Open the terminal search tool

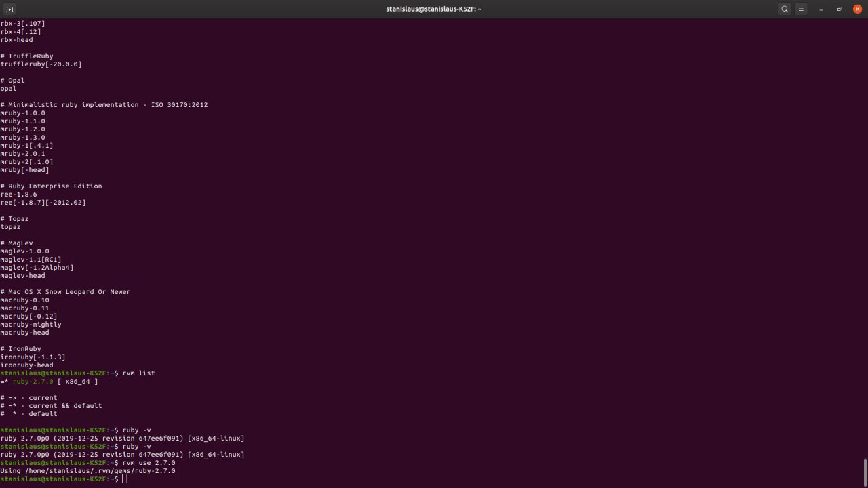785,9
